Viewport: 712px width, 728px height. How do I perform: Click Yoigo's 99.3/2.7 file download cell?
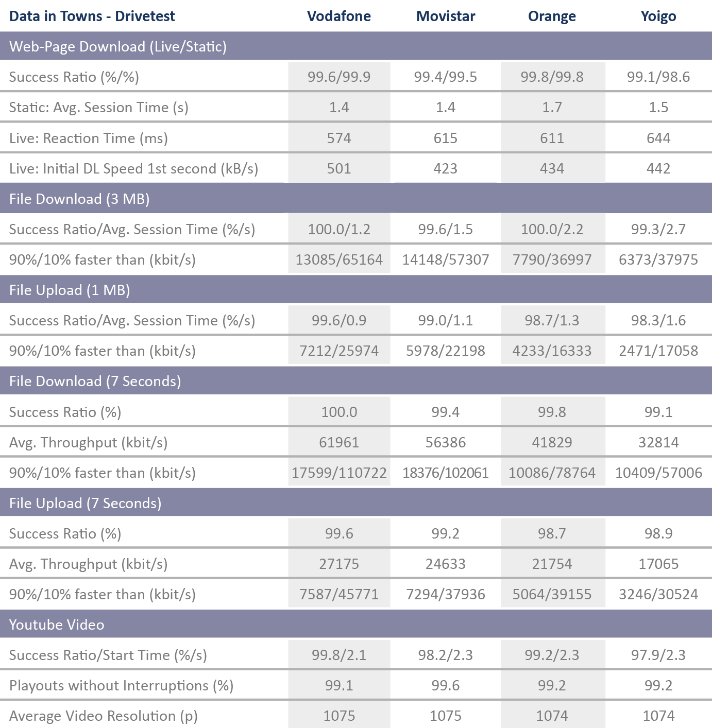point(658,229)
